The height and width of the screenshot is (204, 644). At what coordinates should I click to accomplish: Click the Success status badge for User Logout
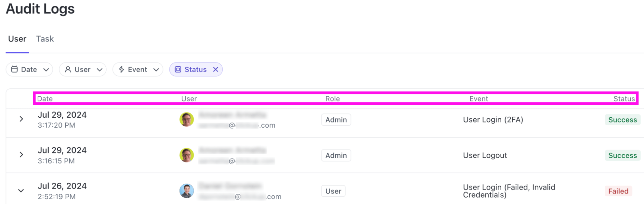coord(622,155)
